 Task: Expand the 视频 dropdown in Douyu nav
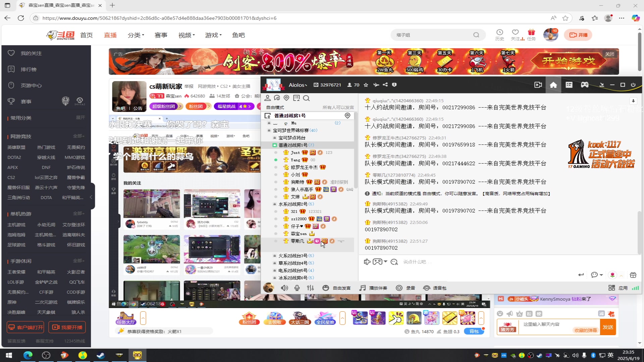pyautogui.click(x=186, y=35)
